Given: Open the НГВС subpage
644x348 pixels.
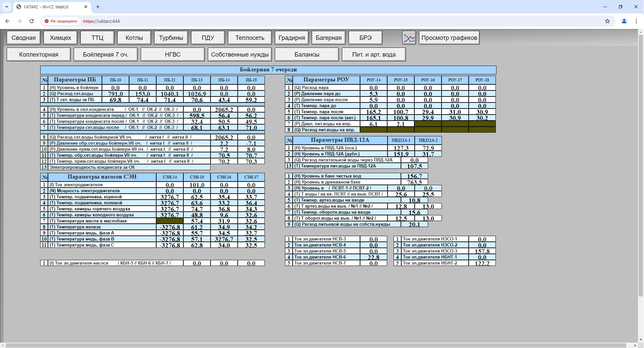Looking at the screenshot, I should [173, 55].
